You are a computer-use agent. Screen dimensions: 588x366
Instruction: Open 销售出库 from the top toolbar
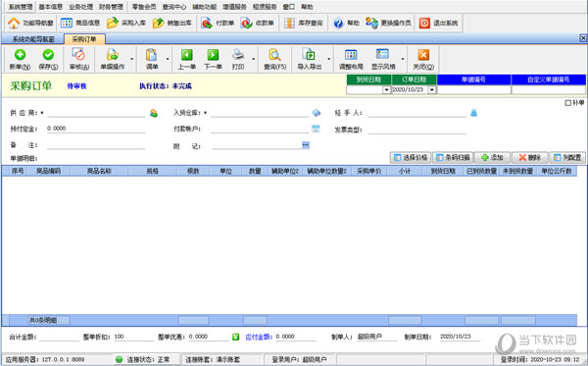(172, 23)
